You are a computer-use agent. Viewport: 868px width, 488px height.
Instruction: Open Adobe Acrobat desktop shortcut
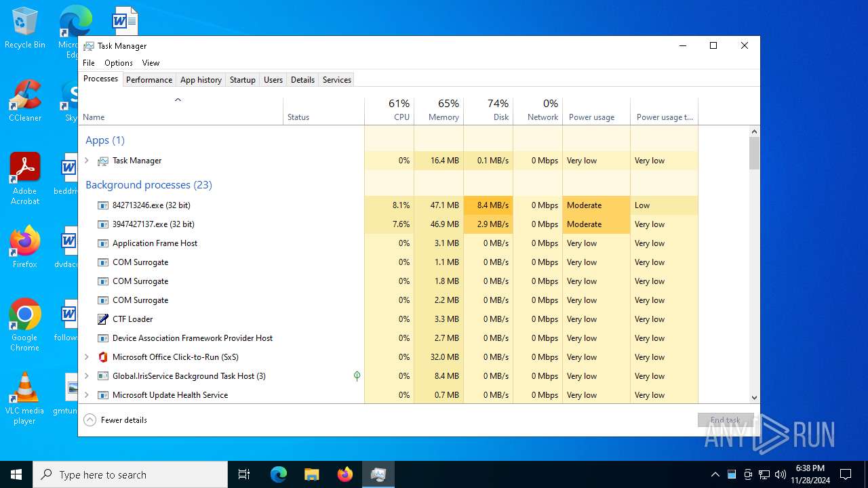(x=25, y=179)
